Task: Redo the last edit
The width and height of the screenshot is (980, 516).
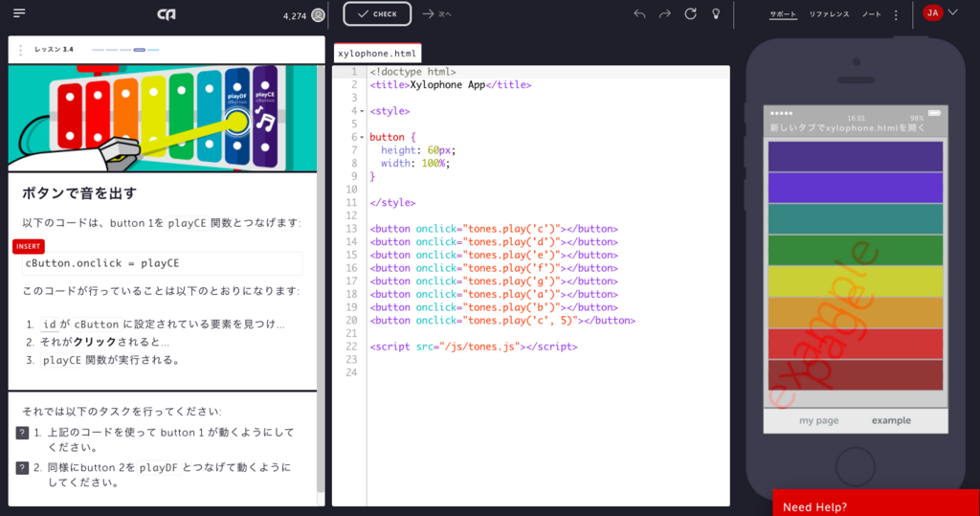Action: [x=664, y=13]
